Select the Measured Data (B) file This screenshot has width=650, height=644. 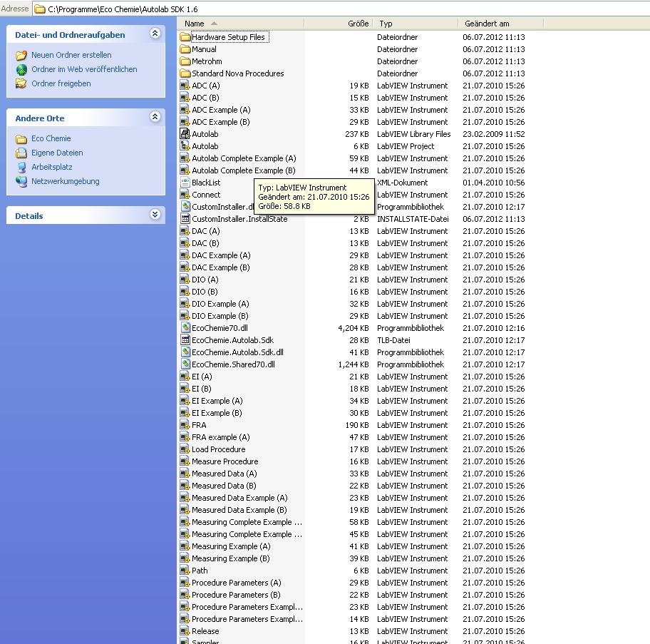pos(224,486)
